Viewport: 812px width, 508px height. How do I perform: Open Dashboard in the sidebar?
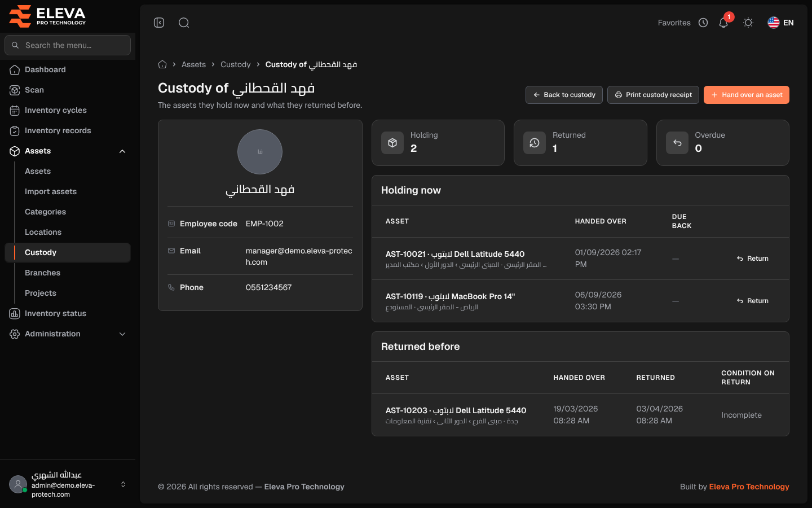(68, 69)
